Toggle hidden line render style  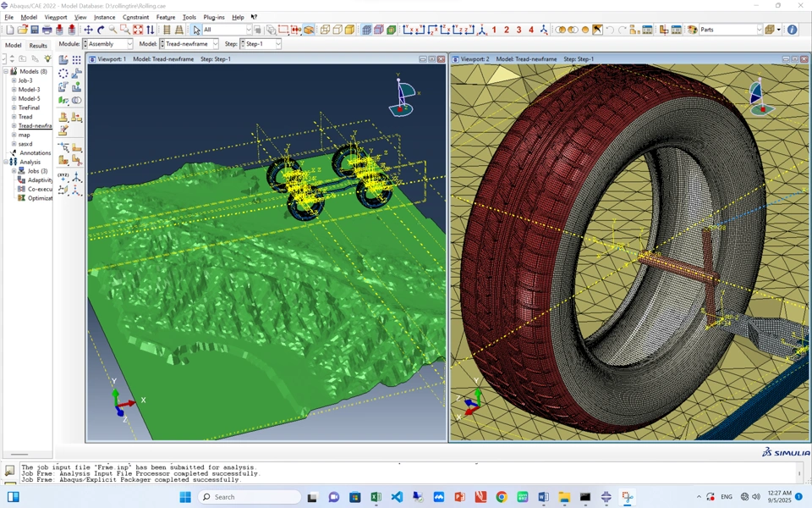point(337,30)
